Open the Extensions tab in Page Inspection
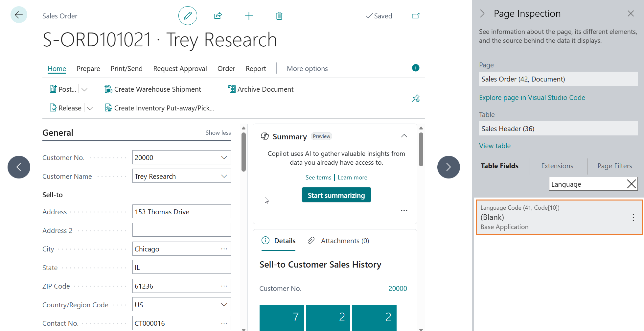The height and width of the screenshot is (331, 644). [x=557, y=166]
